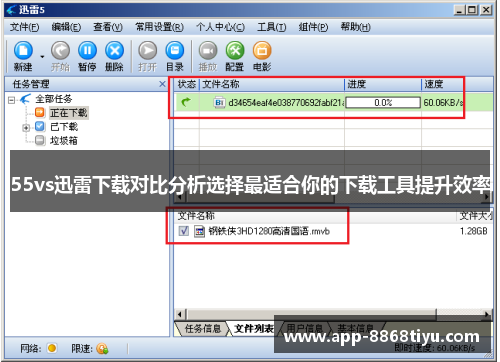Open the 文件(F) menu
The width and height of the screenshot is (500, 362).
(x=24, y=27)
